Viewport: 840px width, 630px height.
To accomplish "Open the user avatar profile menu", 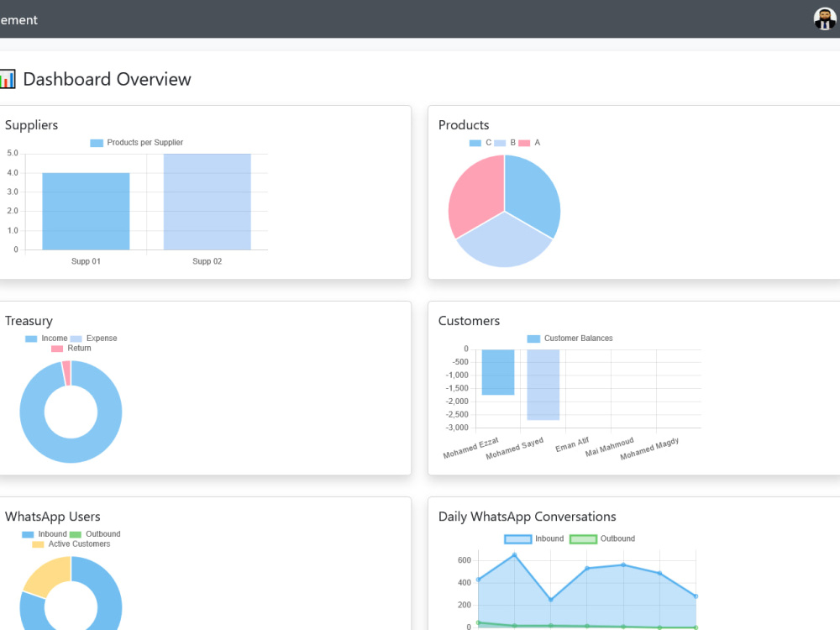I will click(x=825, y=18).
